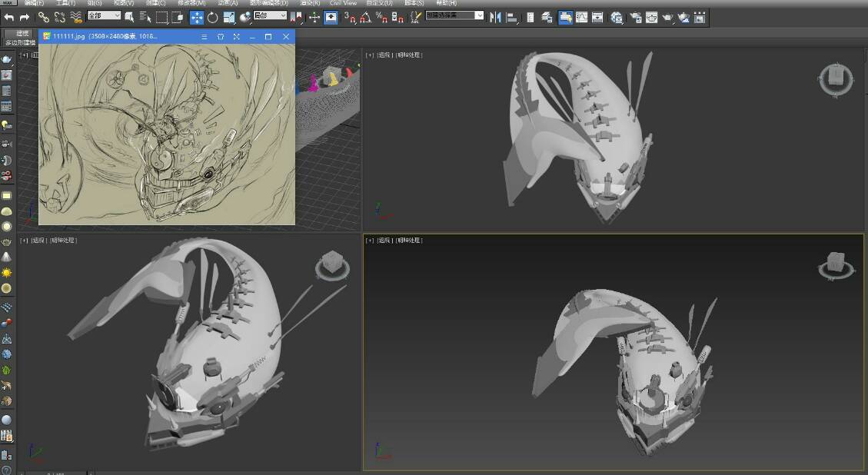Select the Select and Rotate tool
Image resolution: width=868 pixels, height=475 pixels.
(212, 17)
